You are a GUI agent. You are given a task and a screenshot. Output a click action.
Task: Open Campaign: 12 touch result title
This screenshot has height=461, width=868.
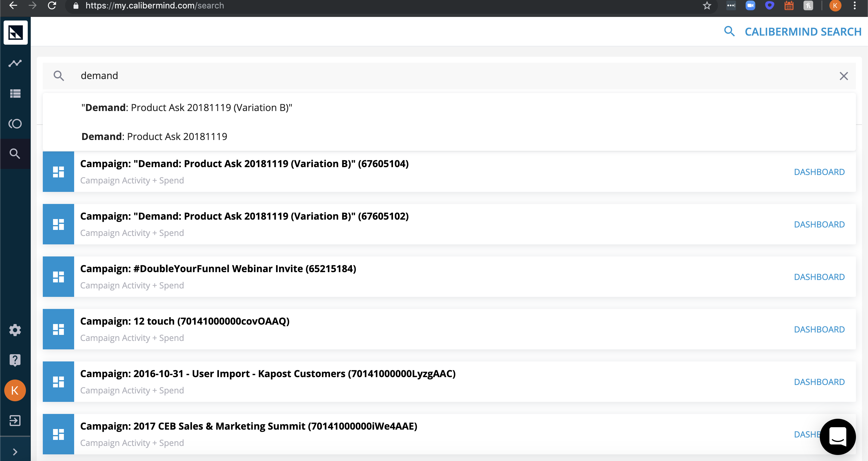coord(185,321)
